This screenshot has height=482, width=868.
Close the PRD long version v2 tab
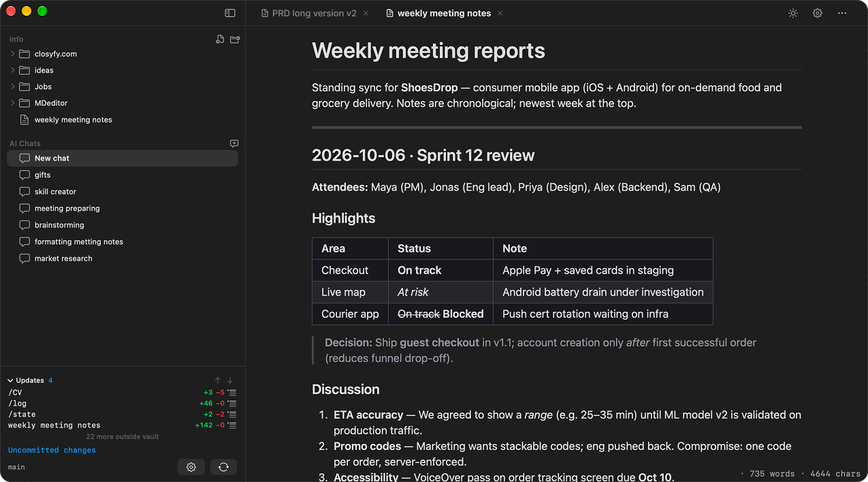coord(366,13)
